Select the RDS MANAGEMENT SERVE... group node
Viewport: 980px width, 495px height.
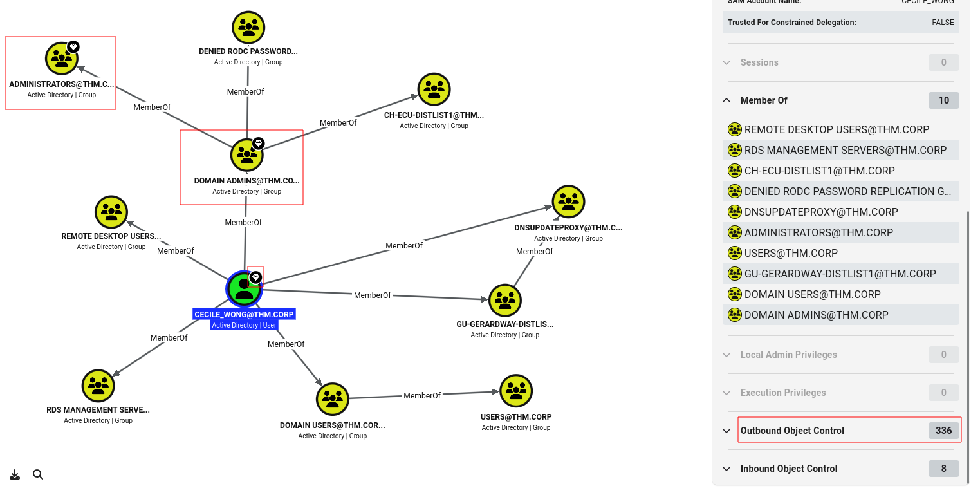click(98, 386)
